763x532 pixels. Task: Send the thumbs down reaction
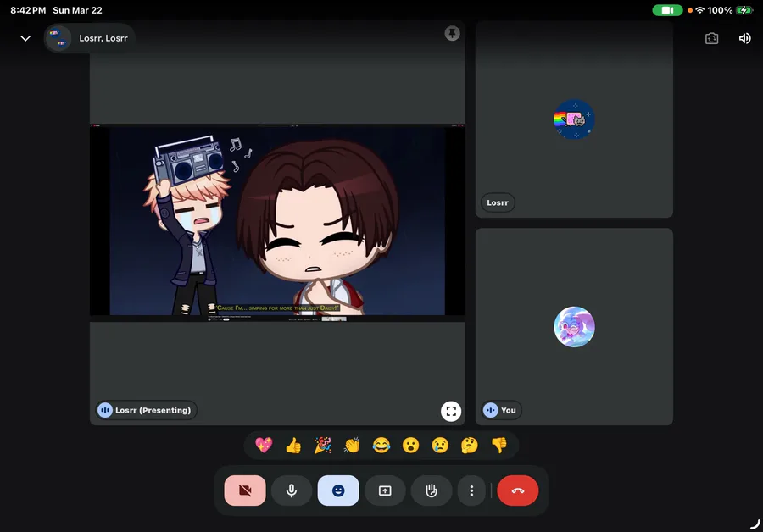click(499, 445)
